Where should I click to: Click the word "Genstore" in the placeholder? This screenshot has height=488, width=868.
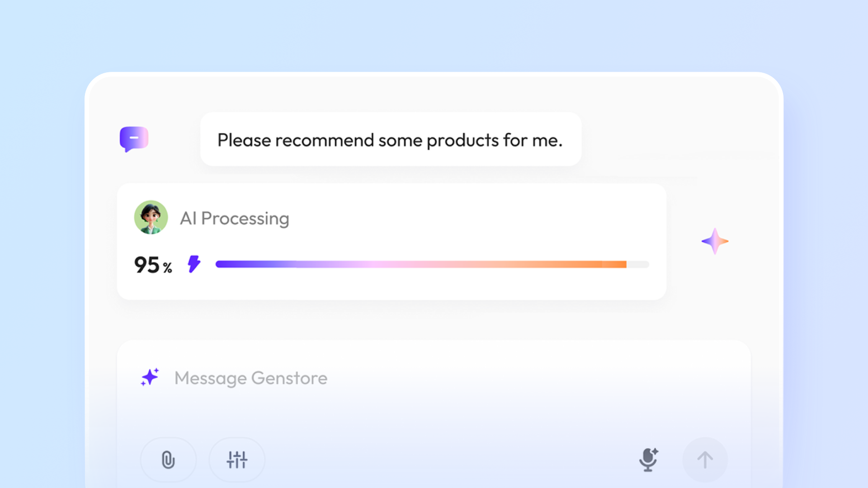[289, 378]
